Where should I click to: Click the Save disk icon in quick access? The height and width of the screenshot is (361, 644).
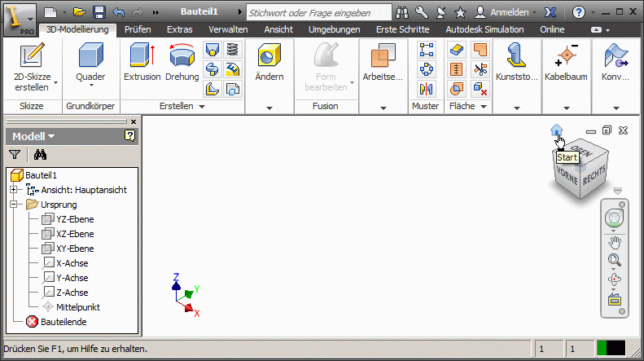(x=99, y=12)
